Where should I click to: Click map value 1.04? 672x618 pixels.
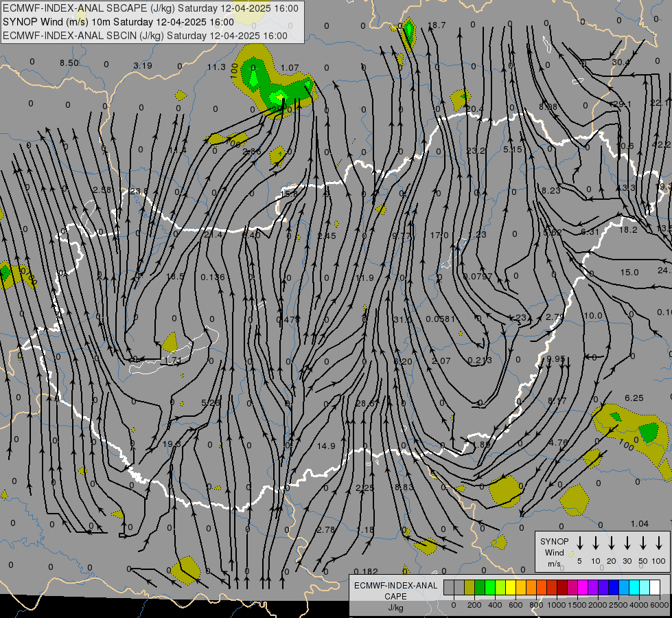(x=640, y=523)
